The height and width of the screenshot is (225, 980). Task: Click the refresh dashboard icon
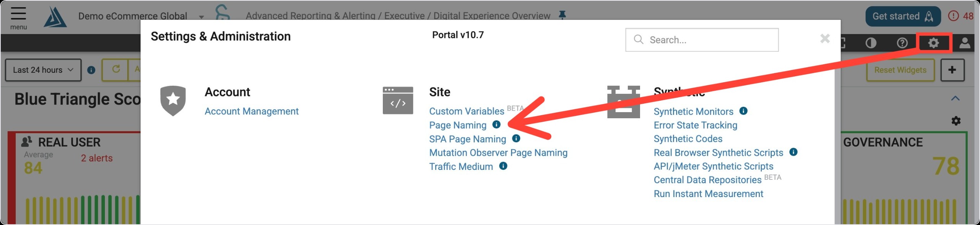coord(116,69)
